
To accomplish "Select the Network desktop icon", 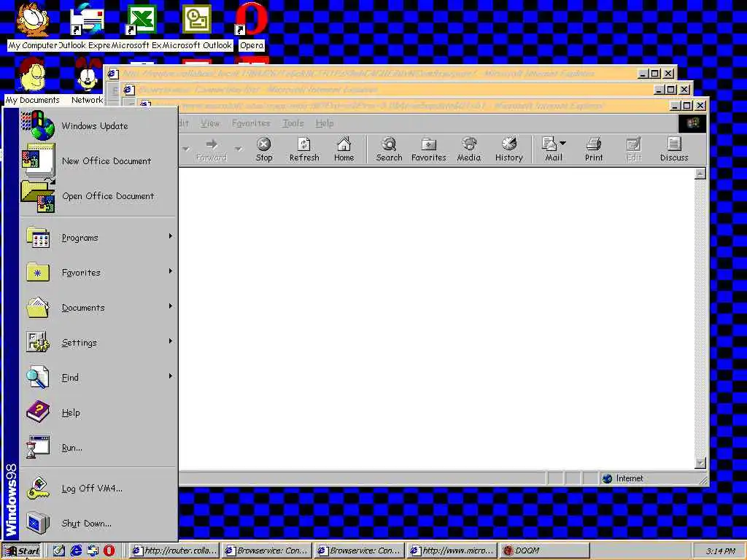I will [88, 81].
